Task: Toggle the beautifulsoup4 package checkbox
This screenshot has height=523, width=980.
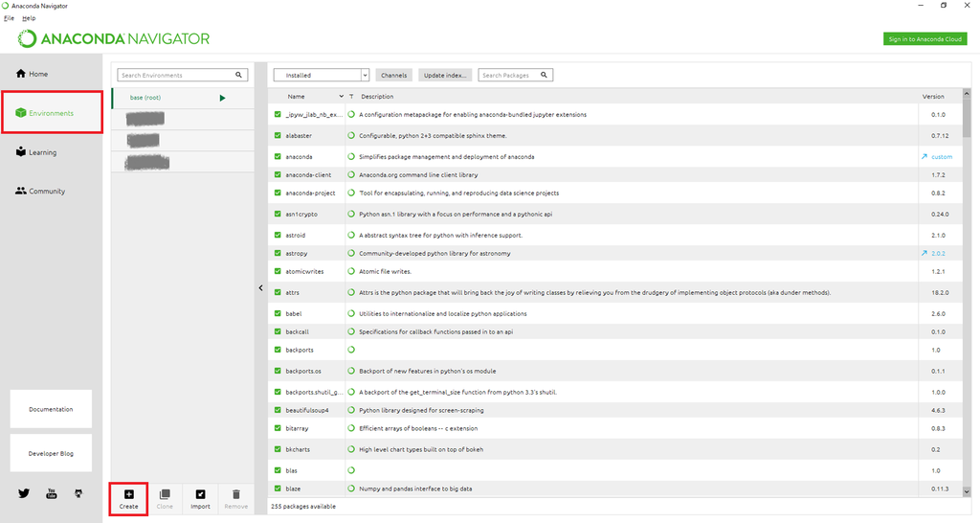Action: click(x=278, y=410)
